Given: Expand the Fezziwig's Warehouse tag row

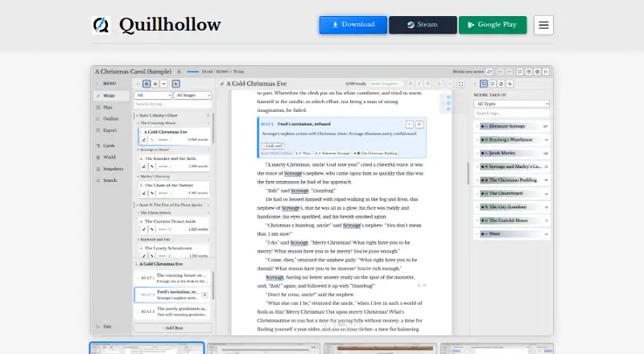Looking at the screenshot, I should pos(477,140).
